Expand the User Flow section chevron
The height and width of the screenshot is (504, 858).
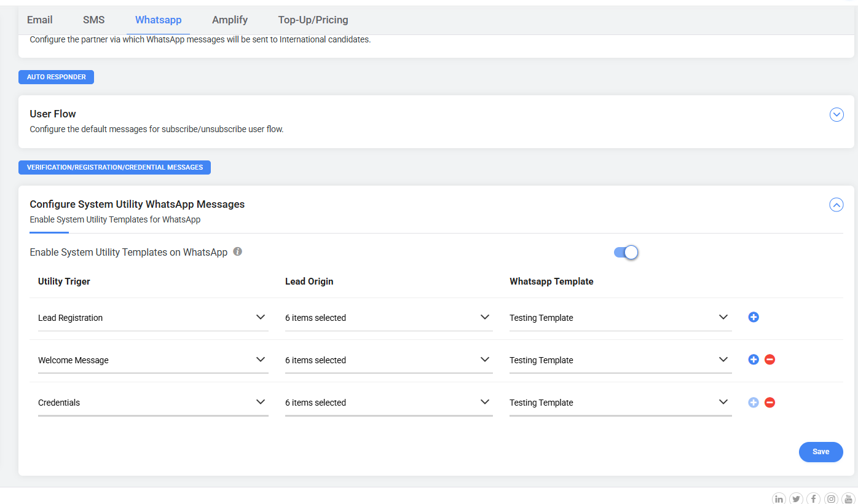(x=836, y=115)
